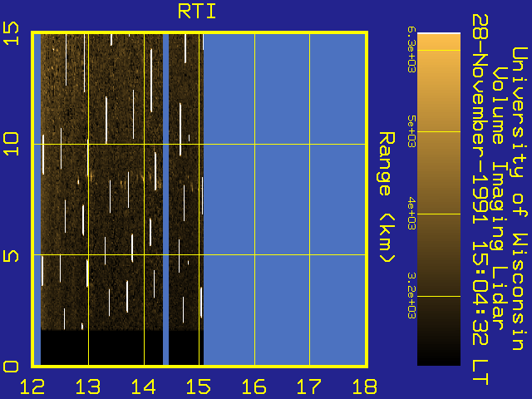The height and width of the screenshot is (399, 532).
Task: Select the University of Wisconsin heading
Action: point(519,199)
